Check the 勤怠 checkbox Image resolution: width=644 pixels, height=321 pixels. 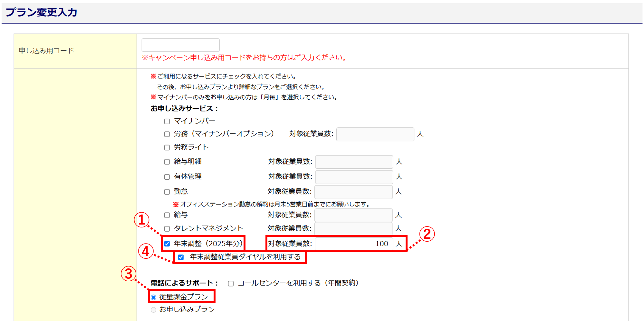click(x=167, y=192)
